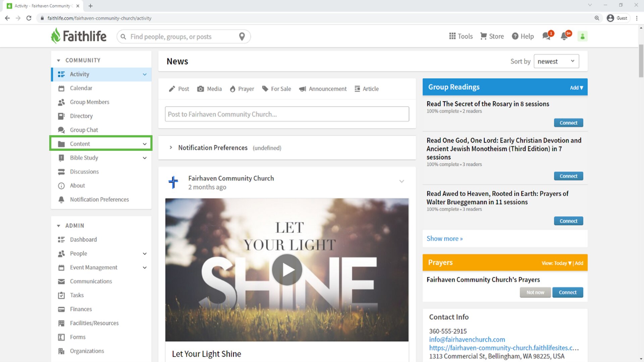The height and width of the screenshot is (362, 644).
Task: Open the Sort by newest dropdown
Action: pyautogui.click(x=556, y=61)
